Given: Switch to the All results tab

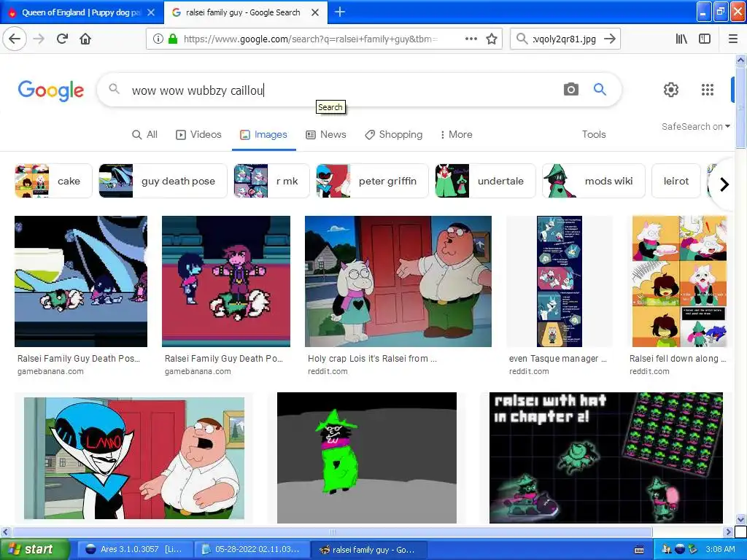Looking at the screenshot, I should 144,134.
